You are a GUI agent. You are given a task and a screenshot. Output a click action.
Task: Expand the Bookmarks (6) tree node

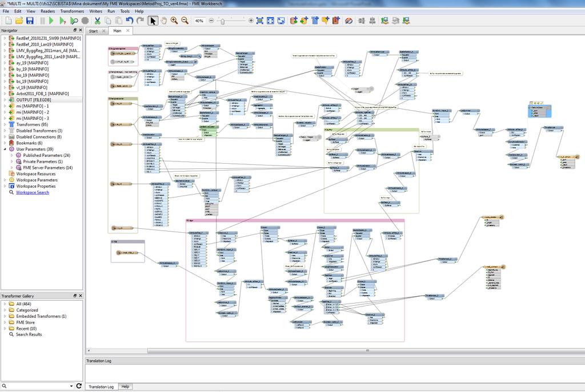[5, 143]
